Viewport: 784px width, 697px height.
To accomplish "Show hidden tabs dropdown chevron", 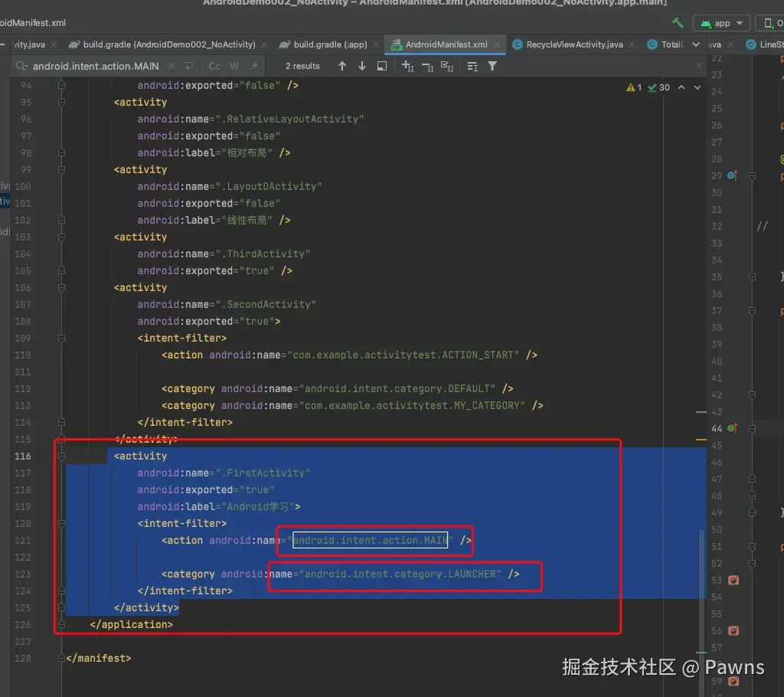I will click(695, 44).
